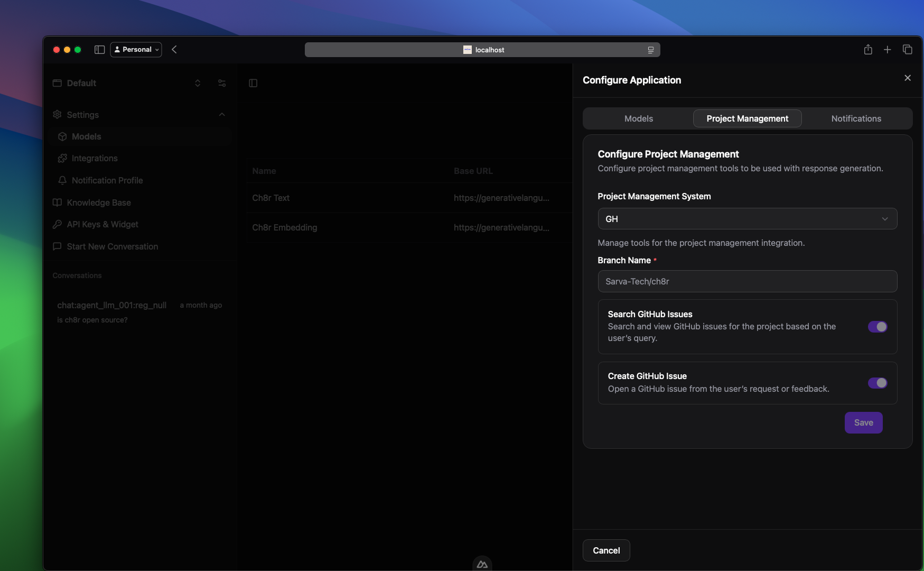The width and height of the screenshot is (924, 571).
Task: Expand the Default workspace switcher
Action: tap(197, 83)
